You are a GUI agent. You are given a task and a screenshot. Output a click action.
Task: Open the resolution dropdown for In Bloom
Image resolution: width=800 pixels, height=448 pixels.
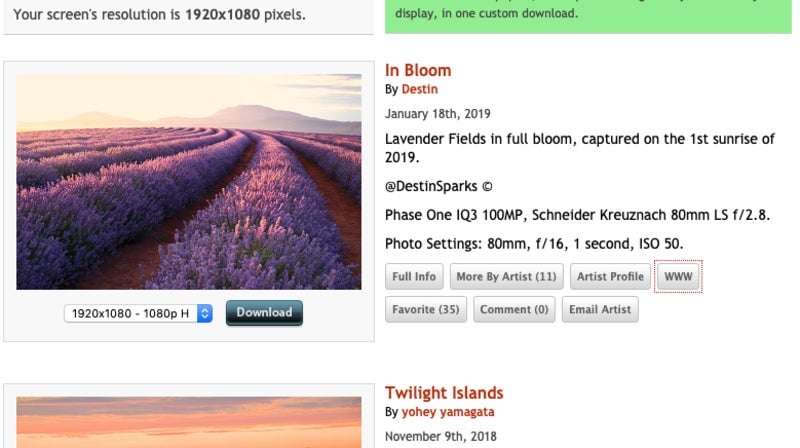pyautogui.click(x=138, y=313)
